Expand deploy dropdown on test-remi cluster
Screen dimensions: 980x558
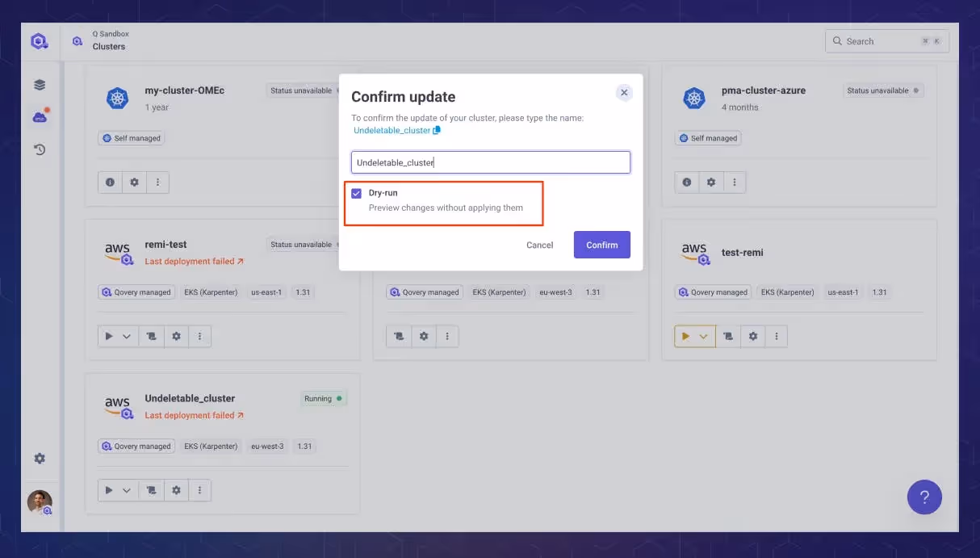[x=703, y=337]
